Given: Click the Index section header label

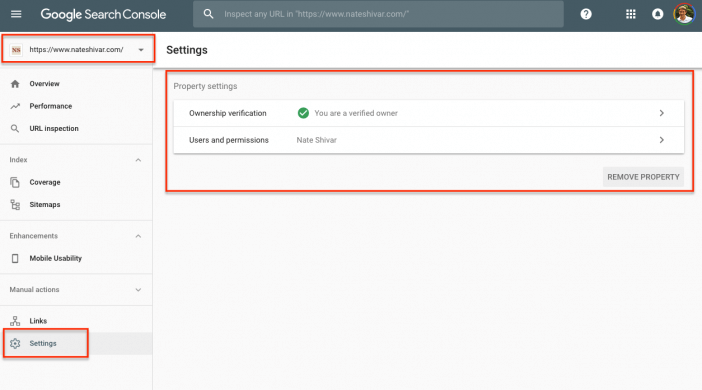Looking at the screenshot, I should tap(18, 160).
